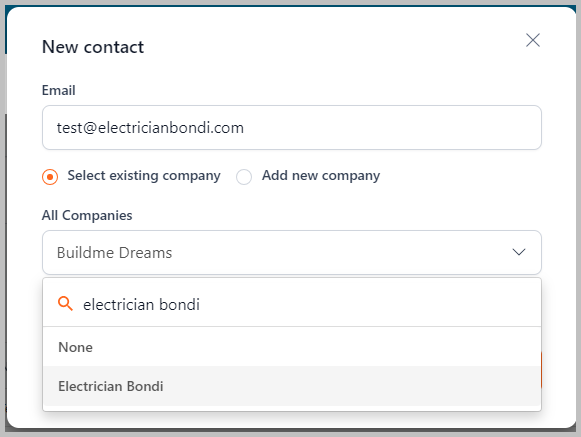This screenshot has height=437, width=581.
Task: Open the Buildme Dreams company combo box
Action: pyautogui.click(x=292, y=252)
